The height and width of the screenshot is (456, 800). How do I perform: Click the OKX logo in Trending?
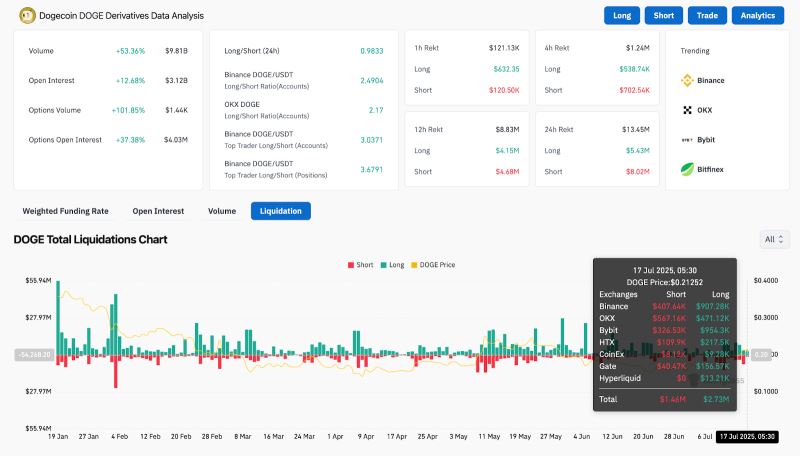687,110
